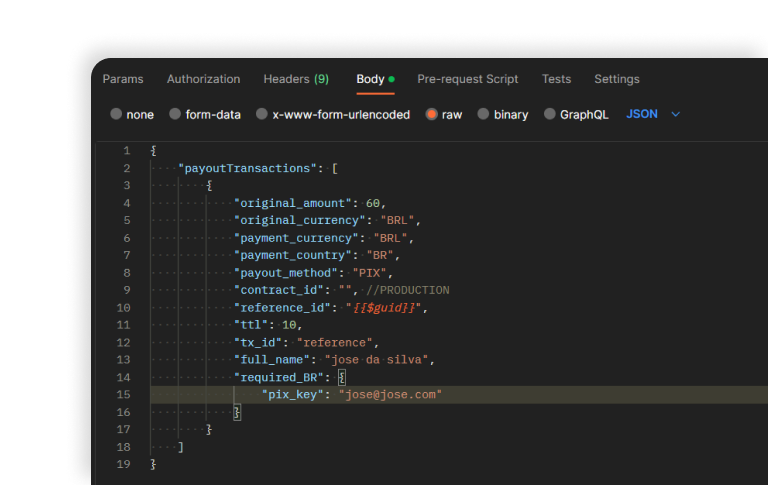768x485 pixels.
Task: Click the "payout_method" key
Action: (x=286, y=273)
